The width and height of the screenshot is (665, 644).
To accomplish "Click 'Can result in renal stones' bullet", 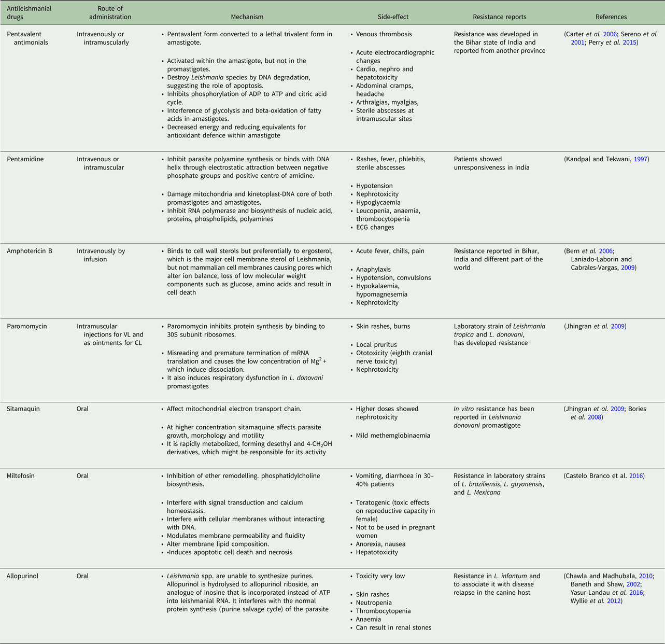I will pyautogui.click(x=394, y=628).
